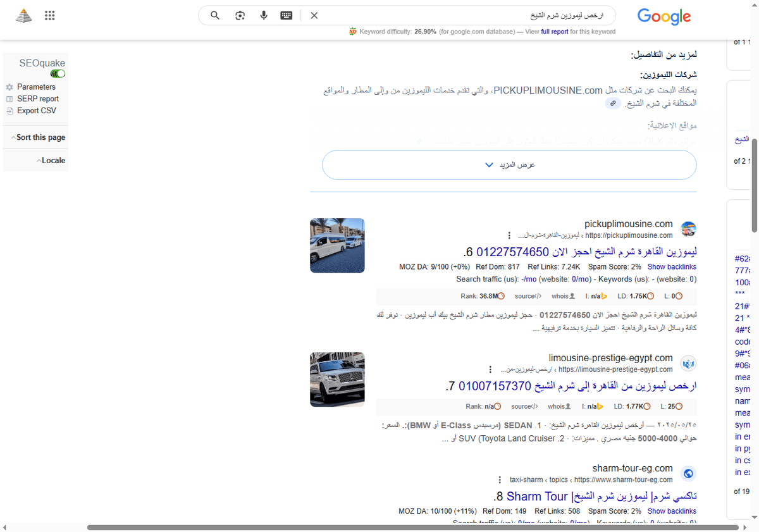Toggle the SEOquake extension switch off
Image resolution: width=759 pixels, height=532 pixels.
tap(57, 73)
